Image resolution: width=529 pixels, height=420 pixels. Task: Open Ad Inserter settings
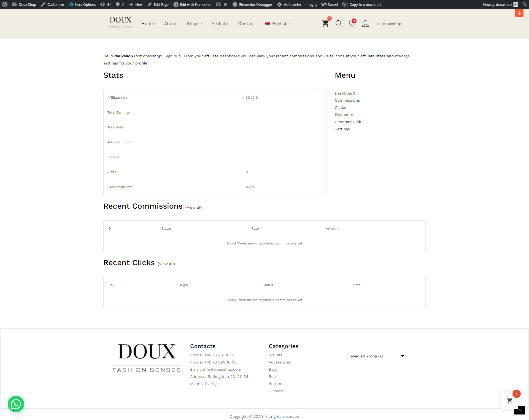(279, 4)
